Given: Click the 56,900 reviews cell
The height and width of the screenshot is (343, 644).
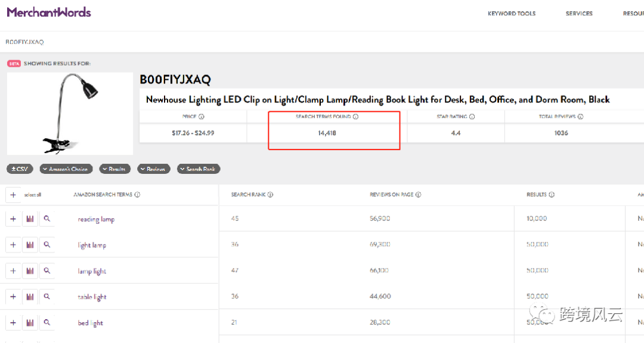Looking at the screenshot, I should tap(380, 219).
